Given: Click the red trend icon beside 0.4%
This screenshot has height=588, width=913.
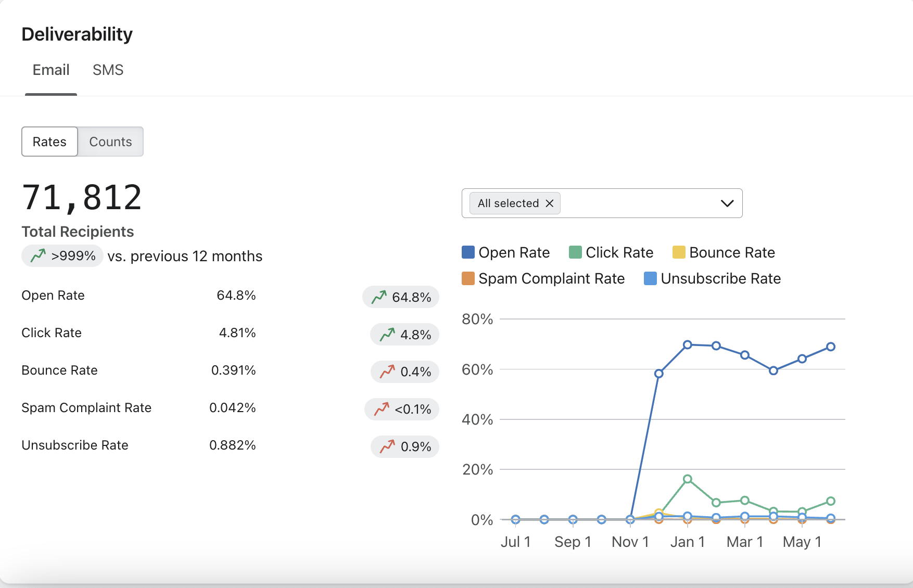Looking at the screenshot, I should 387,372.
